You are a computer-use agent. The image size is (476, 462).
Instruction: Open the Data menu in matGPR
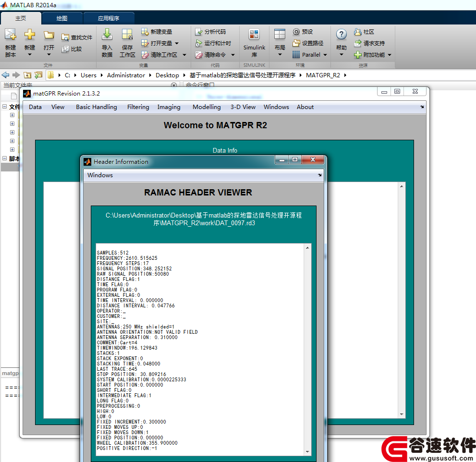[x=35, y=107]
